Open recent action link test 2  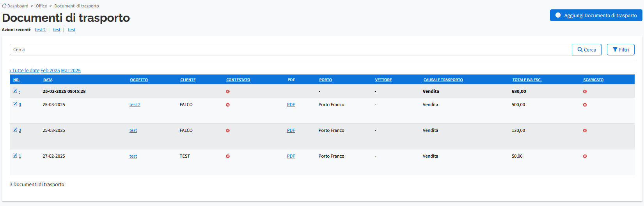point(40,30)
